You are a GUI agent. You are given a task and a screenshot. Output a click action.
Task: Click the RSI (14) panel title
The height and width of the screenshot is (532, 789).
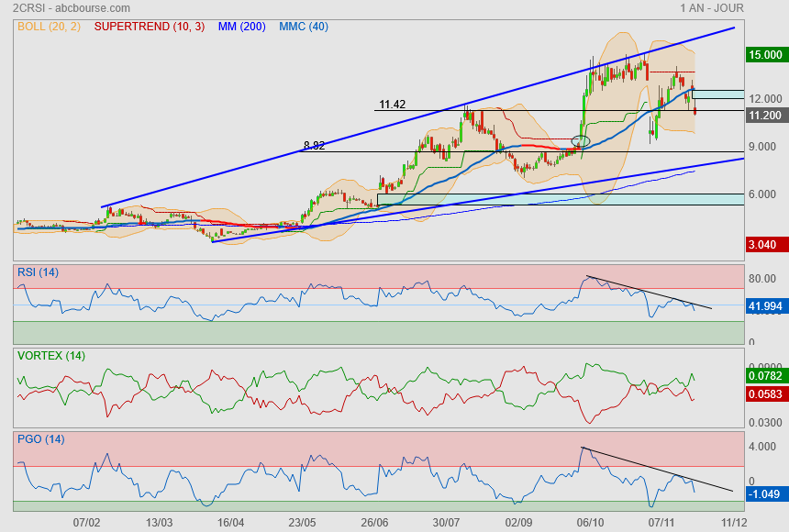click(x=39, y=272)
